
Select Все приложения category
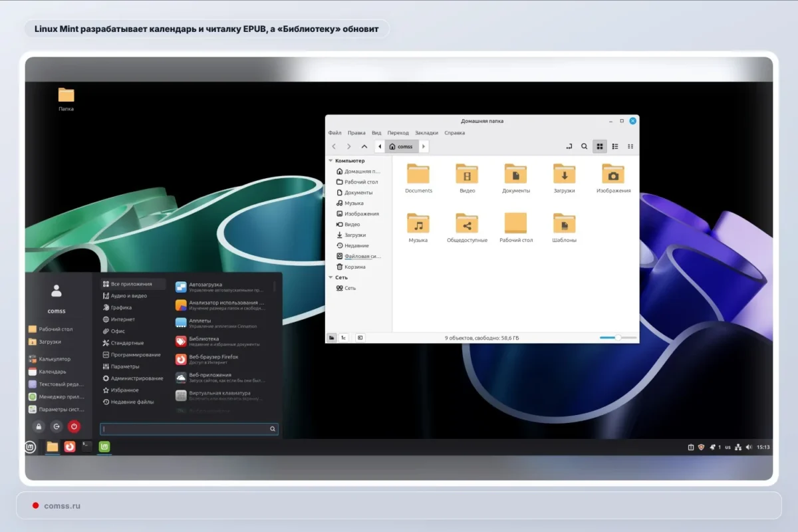pos(133,284)
